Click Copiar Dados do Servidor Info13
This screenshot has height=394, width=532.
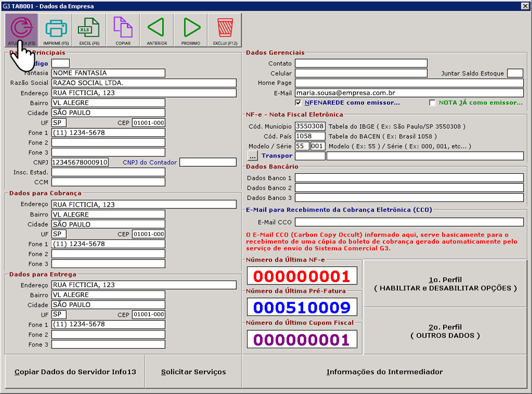[75, 372]
